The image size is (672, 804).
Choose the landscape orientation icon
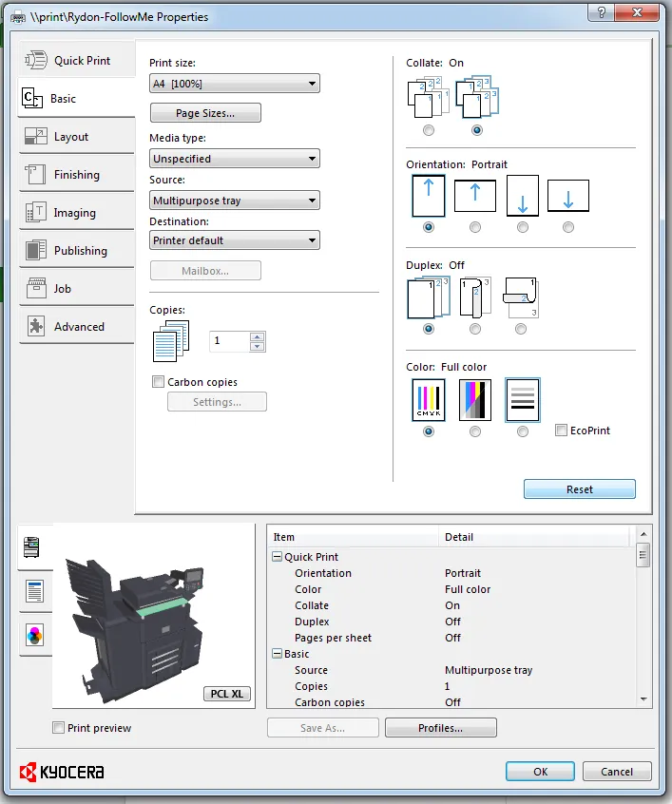(475, 196)
